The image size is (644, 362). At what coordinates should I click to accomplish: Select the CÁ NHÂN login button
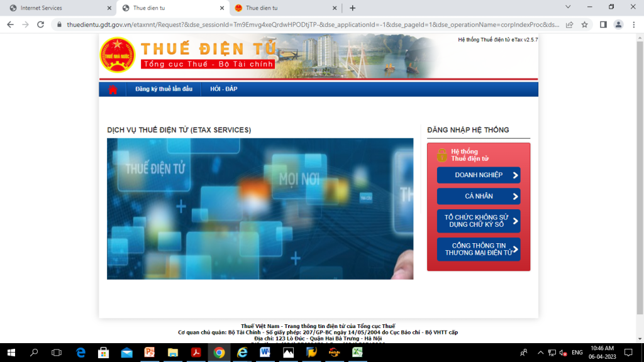pos(479,197)
